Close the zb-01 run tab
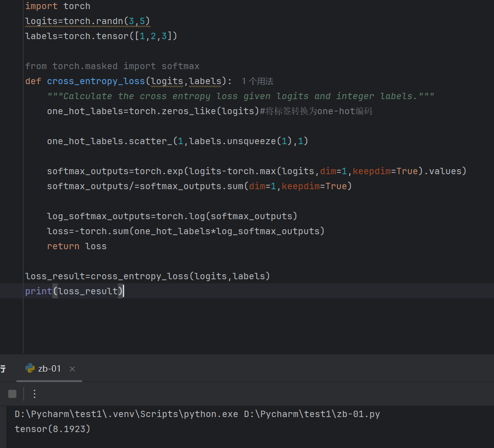494x448 pixels. coord(72,369)
